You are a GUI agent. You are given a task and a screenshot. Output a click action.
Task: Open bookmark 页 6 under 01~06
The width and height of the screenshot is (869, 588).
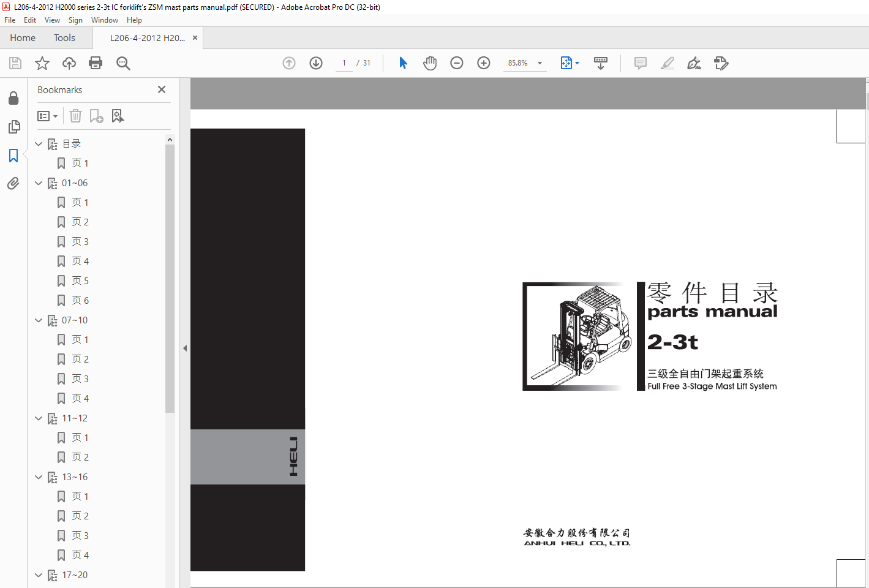tap(80, 301)
